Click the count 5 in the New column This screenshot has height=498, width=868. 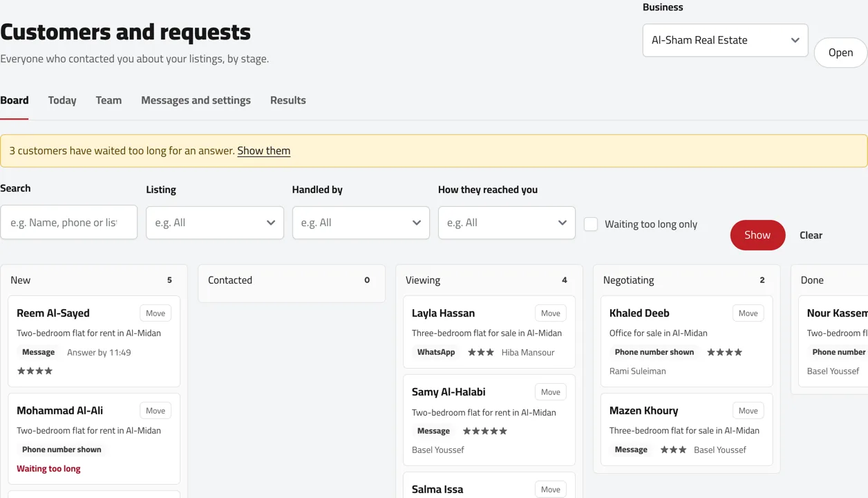(x=169, y=280)
